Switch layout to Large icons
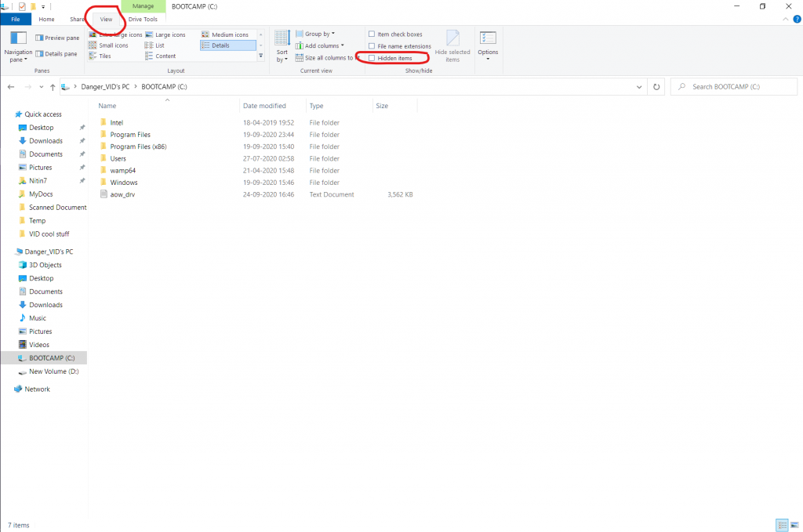Image resolution: width=803 pixels, height=532 pixels. point(165,34)
